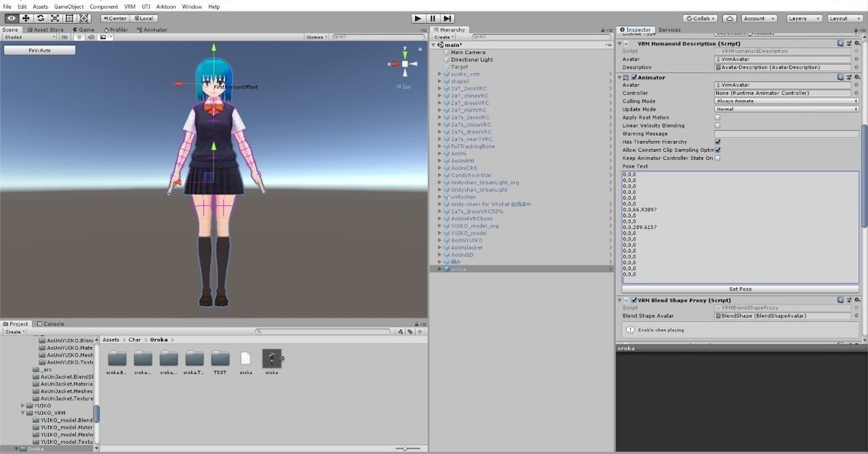Toggle Apply Root Motion checkbox
The image size is (868, 454).
pos(718,117)
